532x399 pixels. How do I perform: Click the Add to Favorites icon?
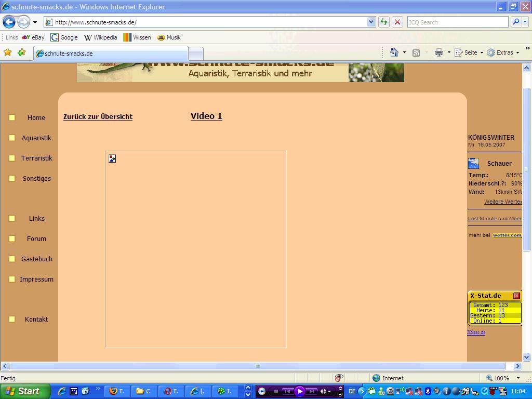point(21,52)
